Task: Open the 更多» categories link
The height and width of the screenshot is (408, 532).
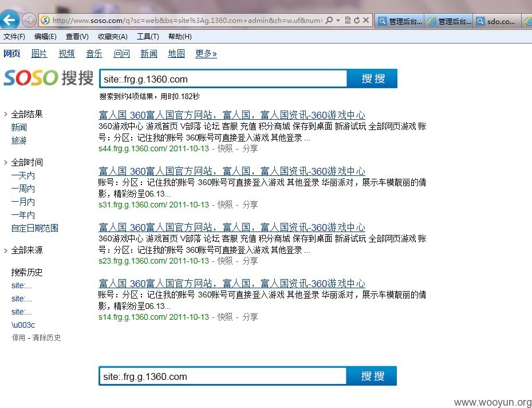Action: click(x=206, y=54)
